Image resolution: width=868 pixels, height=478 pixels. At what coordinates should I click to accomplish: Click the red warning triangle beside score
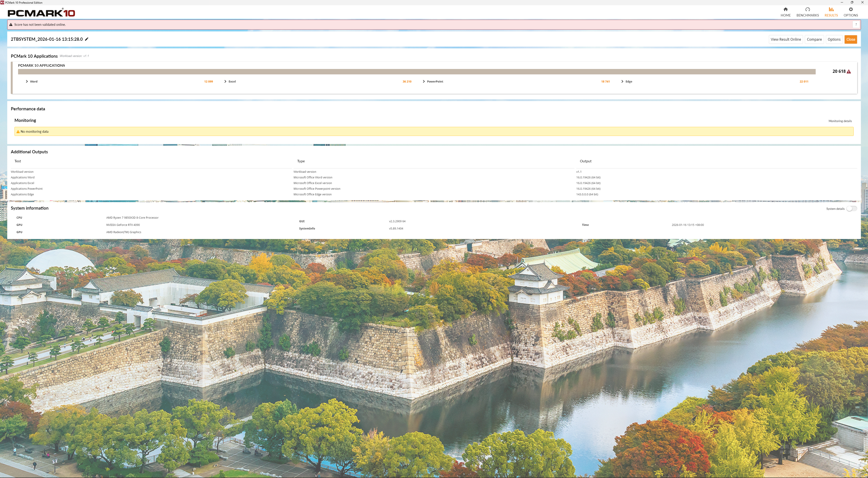(x=849, y=71)
